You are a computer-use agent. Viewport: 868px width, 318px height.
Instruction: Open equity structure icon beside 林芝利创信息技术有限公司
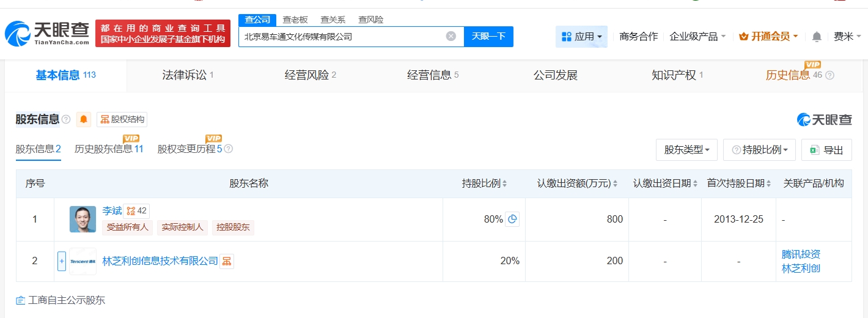point(227,261)
